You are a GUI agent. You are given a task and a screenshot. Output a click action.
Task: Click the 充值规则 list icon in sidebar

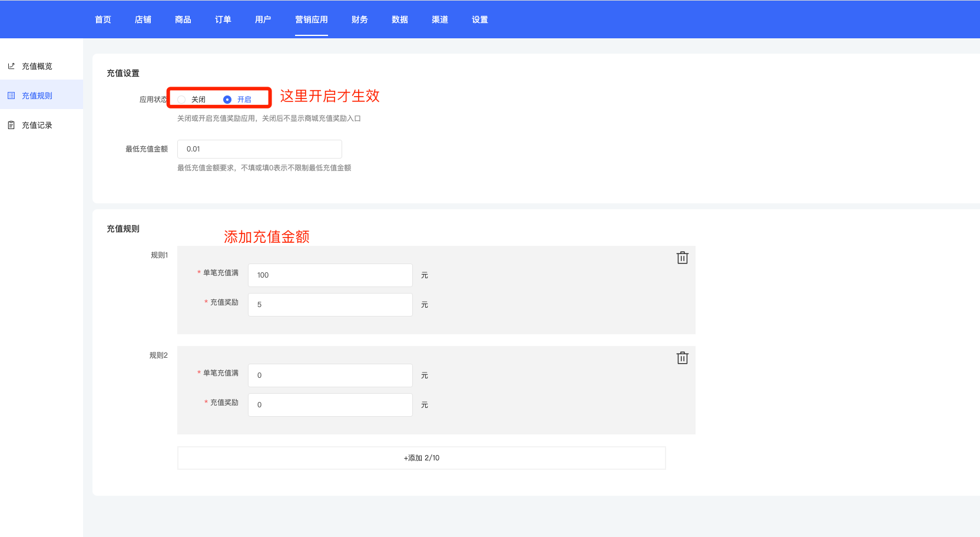pyautogui.click(x=11, y=95)
